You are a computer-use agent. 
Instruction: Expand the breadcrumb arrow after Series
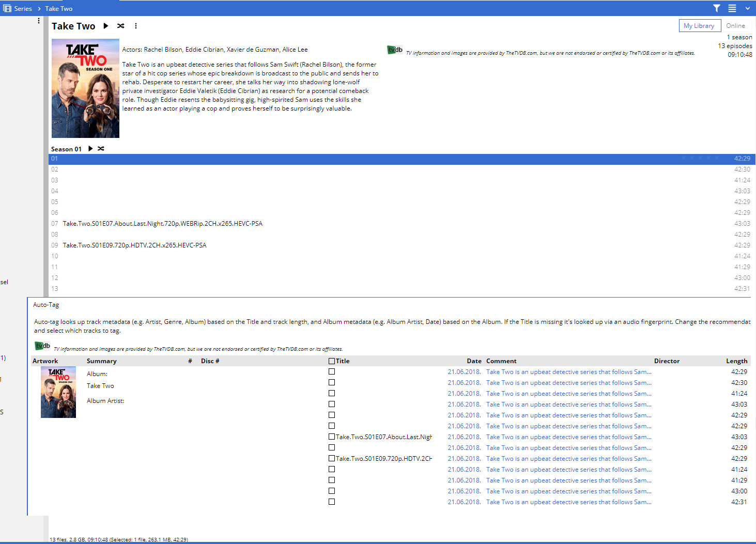point(39,9)
